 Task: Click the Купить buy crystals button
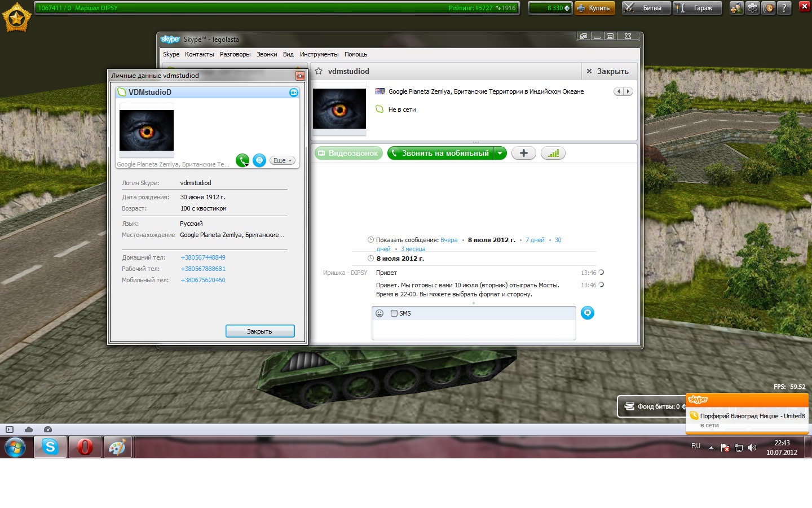pyautogui.click(x=595, y=8)
